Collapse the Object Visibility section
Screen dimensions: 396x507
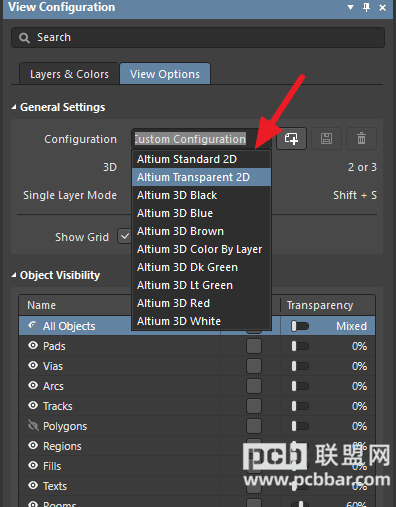click(14, 275)
